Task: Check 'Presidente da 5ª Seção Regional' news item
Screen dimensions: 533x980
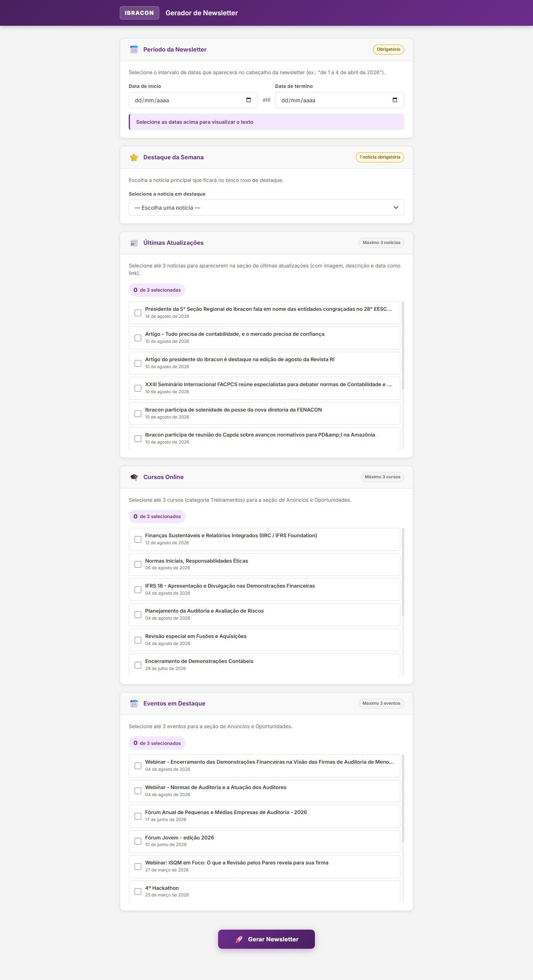Action: click(138, 313)
